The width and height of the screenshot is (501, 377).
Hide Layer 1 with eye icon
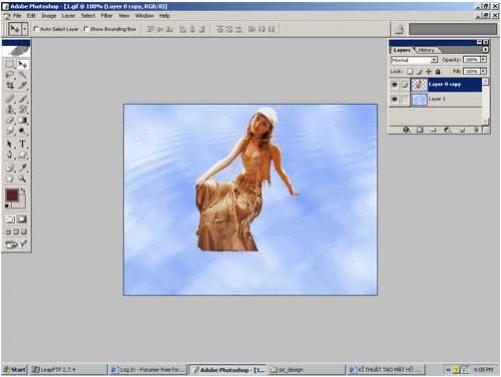click(x=394, y=99)
